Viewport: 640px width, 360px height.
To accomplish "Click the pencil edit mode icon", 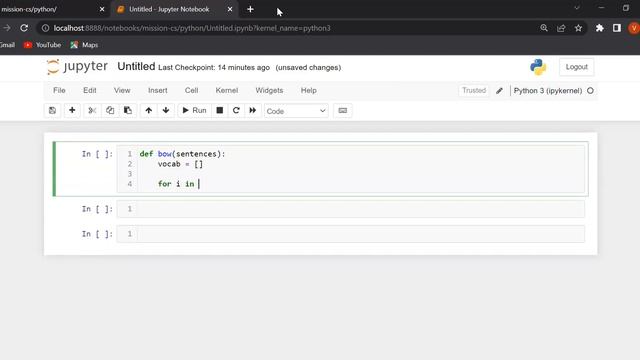I will [499, 91].
